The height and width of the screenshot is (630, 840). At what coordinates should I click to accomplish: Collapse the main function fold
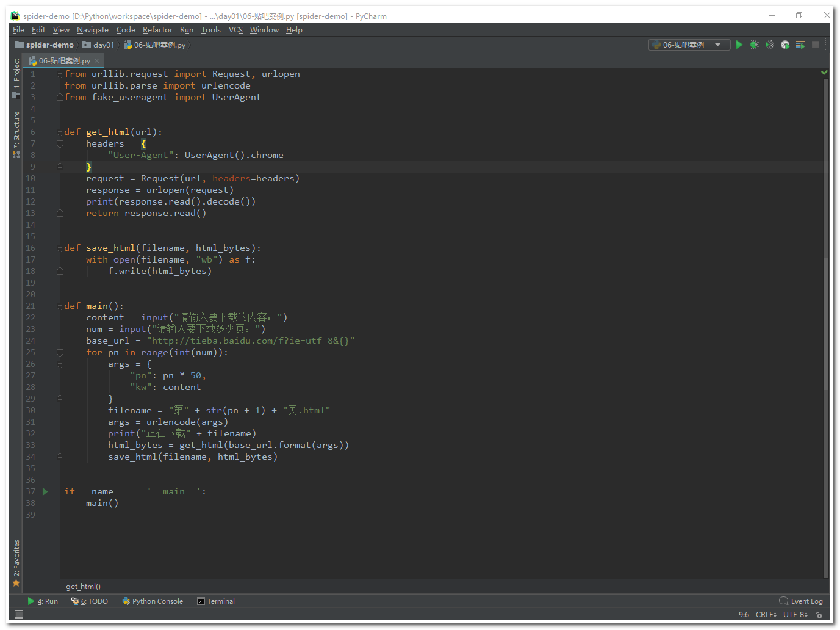[60, 306]
